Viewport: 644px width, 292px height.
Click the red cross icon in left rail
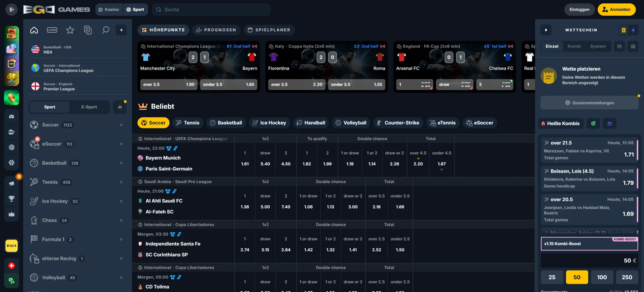point(12,265)
